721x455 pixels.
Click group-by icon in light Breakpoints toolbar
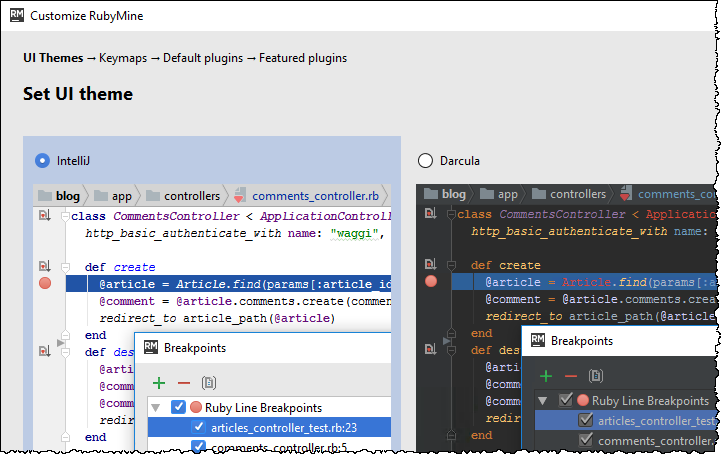click(208, 382)
